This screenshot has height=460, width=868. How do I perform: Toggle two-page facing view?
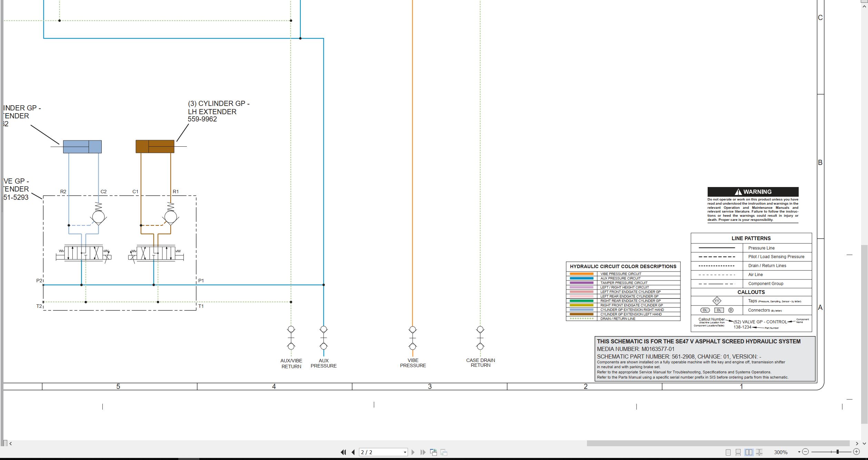tap(749, 452)
